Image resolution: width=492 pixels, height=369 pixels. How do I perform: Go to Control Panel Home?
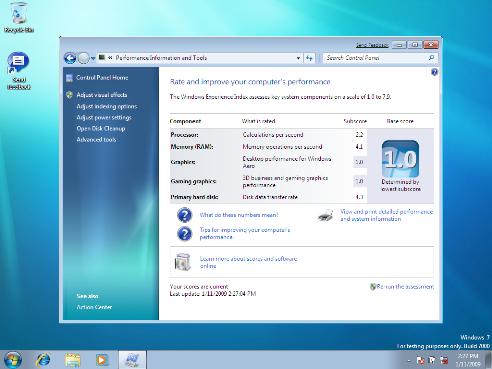pyautogui.click(x=102, y=78)
